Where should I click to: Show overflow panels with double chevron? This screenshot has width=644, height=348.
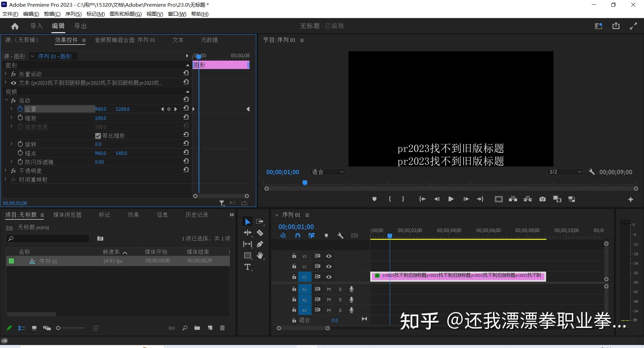point(231,215)
